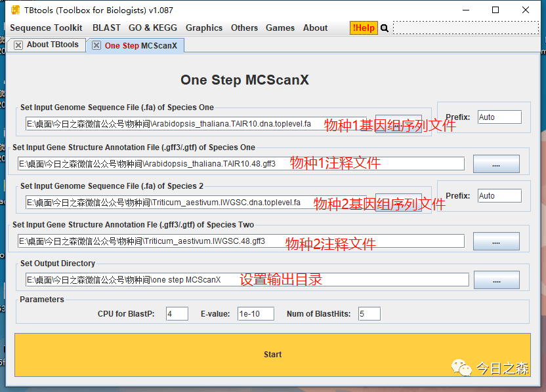Image resolution: width=546 pixels, height=392 pixels.
Task: Click the Num of BlastHits label
Action: (x=319, y=314)
